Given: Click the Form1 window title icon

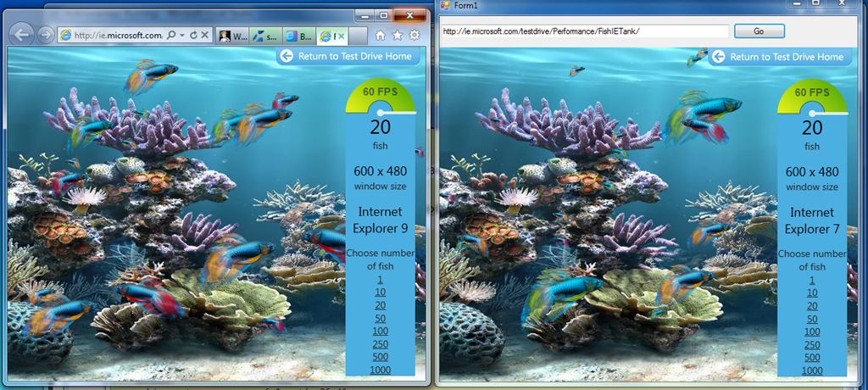Looking at the screenshot, I should point(444,6).
